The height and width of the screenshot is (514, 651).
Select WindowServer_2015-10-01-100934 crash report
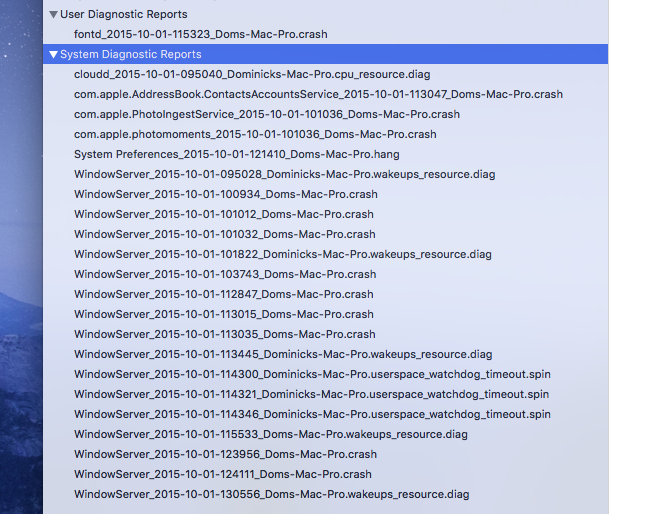tap(226, 194)
